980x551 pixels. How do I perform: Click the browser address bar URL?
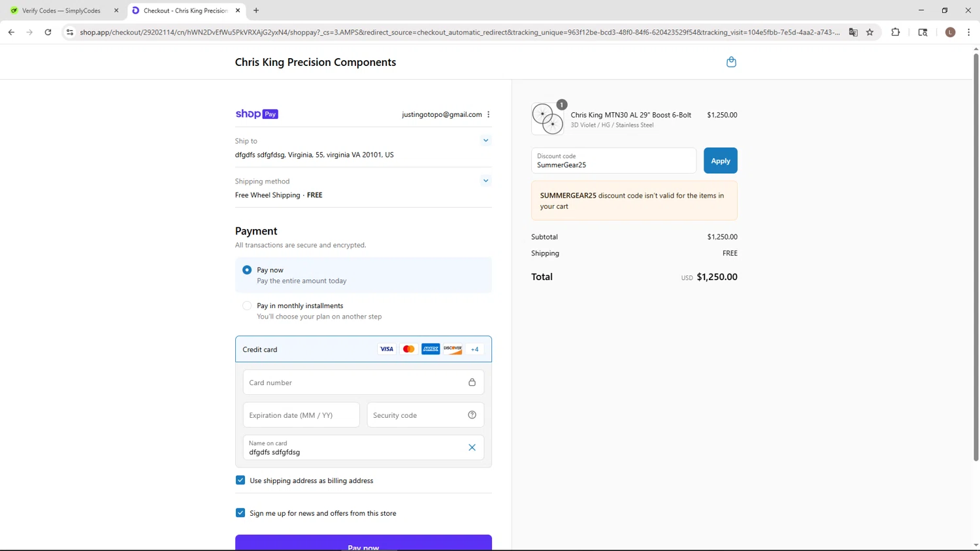pos(460,32)
